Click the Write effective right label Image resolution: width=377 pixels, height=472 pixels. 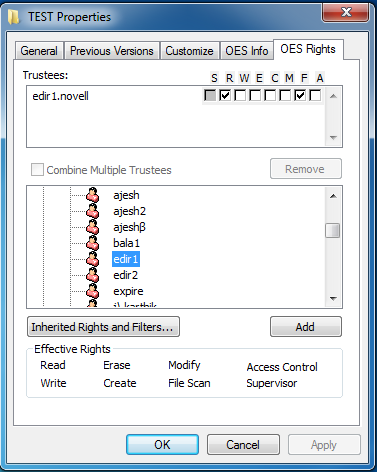point(53,383)
